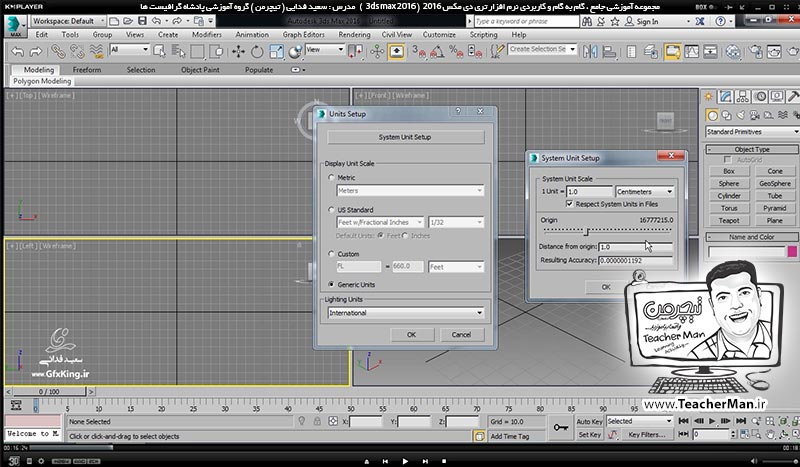800x467 pixels.
Task: Click the 1 Unit value input field
Action: click(589, 192)
